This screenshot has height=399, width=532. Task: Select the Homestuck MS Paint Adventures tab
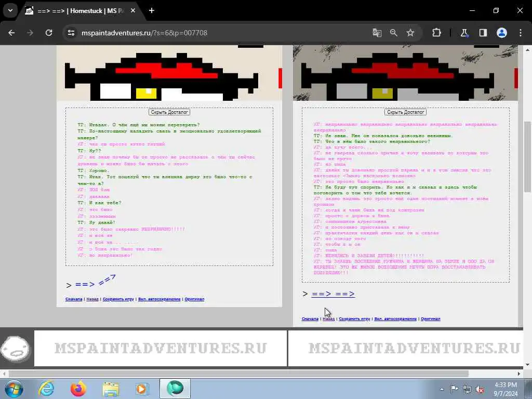(80, 11)
